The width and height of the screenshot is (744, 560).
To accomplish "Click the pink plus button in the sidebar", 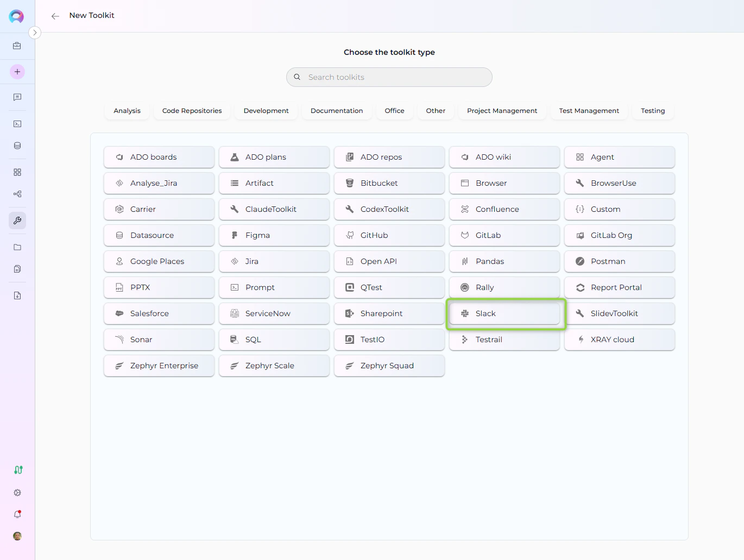I will click(17, 72).
